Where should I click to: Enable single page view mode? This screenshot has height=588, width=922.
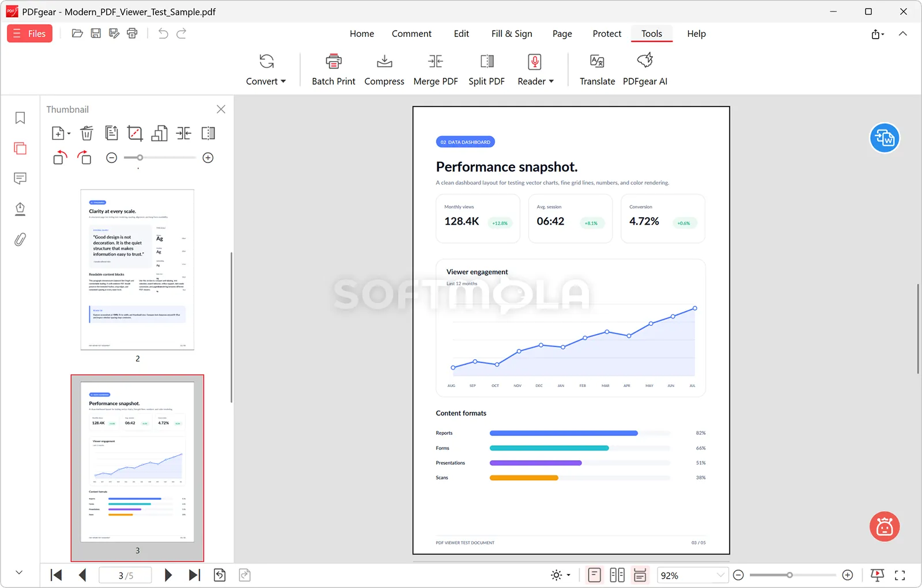pos(594,575)
